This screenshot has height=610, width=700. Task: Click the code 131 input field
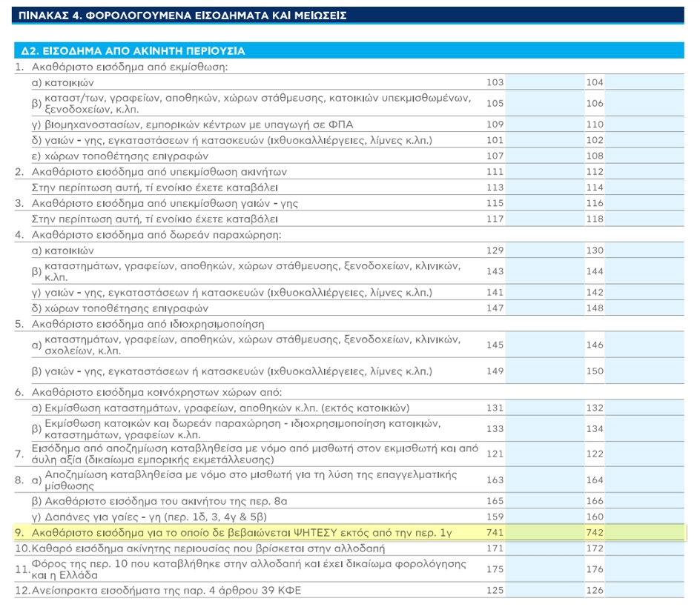544,408
